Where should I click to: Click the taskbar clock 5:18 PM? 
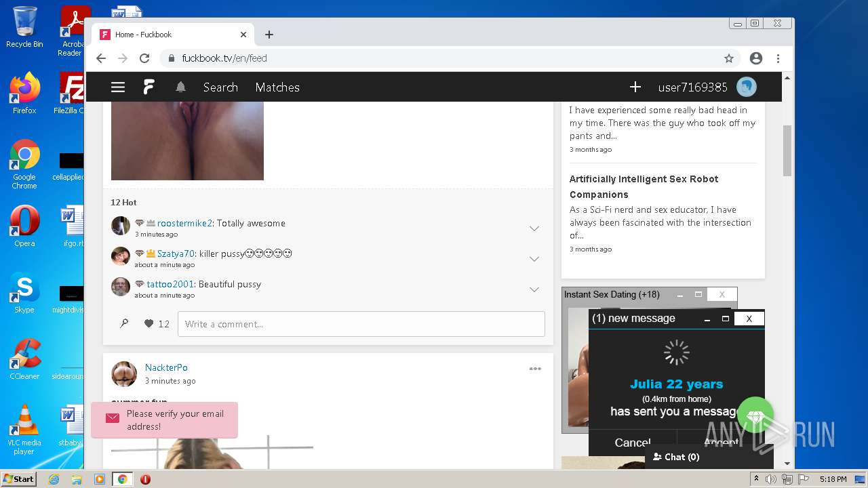pyautogui.click(x=833, y=479)
